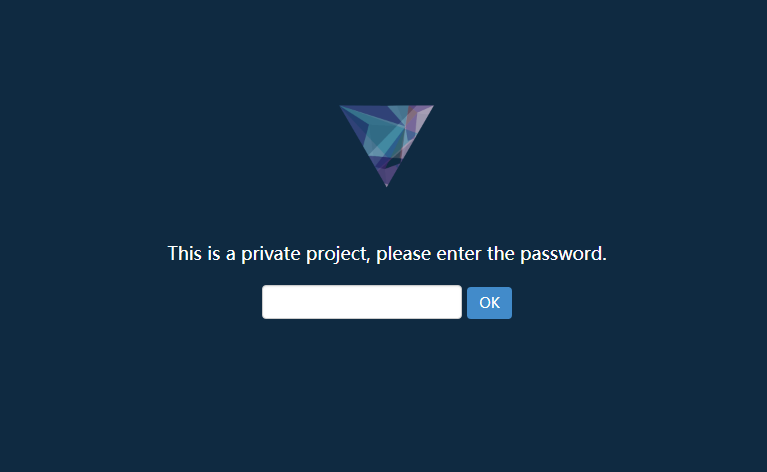
Task: Click the word 'private' in the message
Action: [271, 254]
